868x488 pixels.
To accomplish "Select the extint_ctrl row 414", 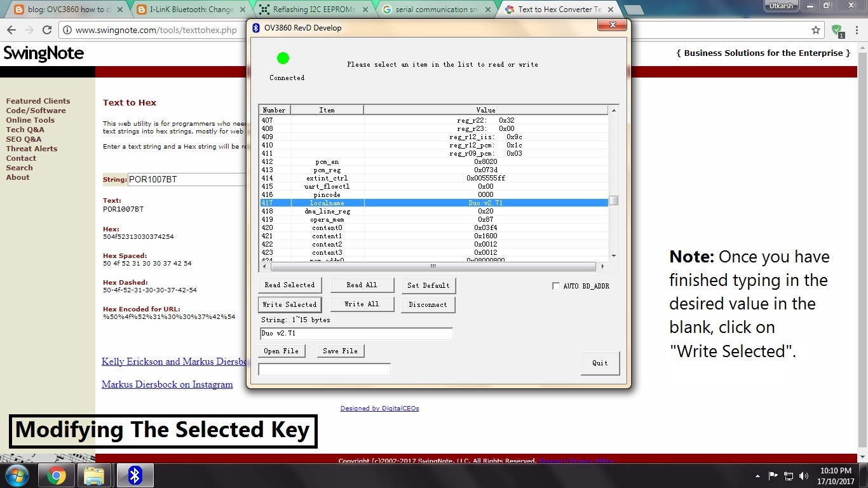I will pyautogui.click(x=434, y=178).
